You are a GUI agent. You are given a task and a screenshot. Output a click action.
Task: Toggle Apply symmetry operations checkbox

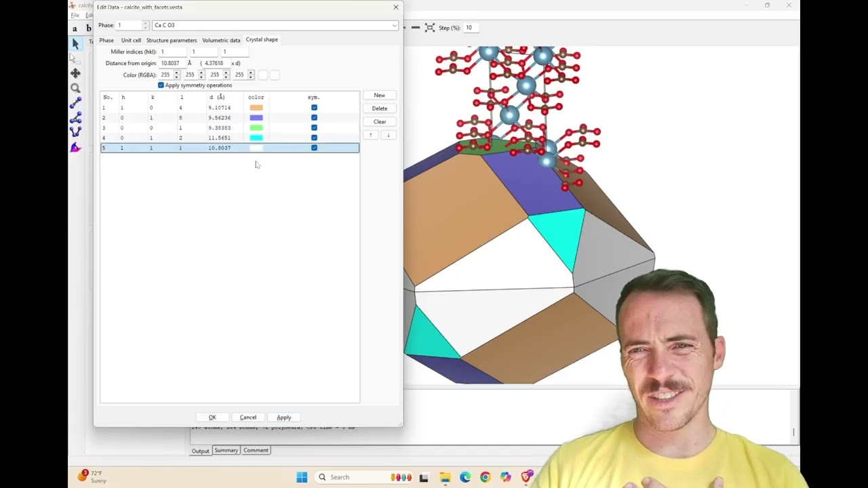(x=161, y=85)
